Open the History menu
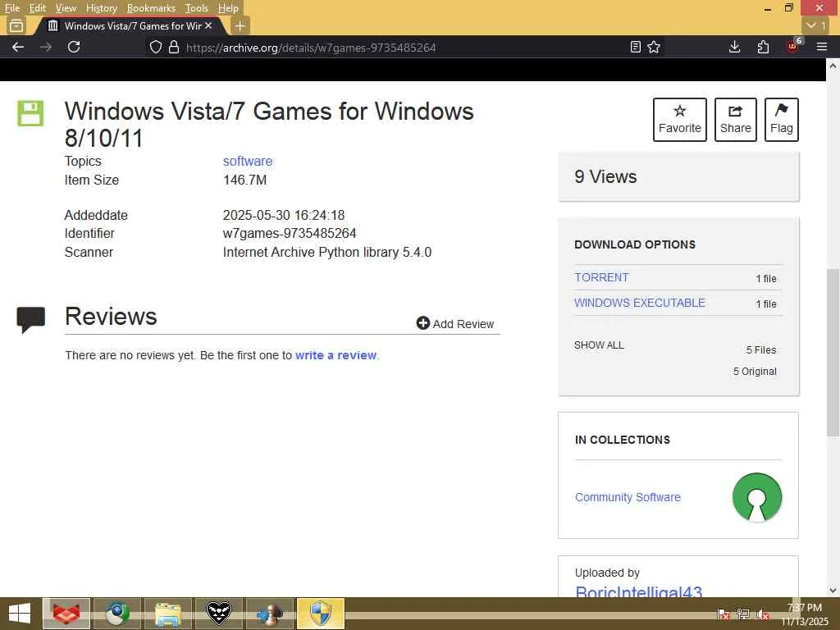This screenshot has height=630, width=840. tap(101, 8)
